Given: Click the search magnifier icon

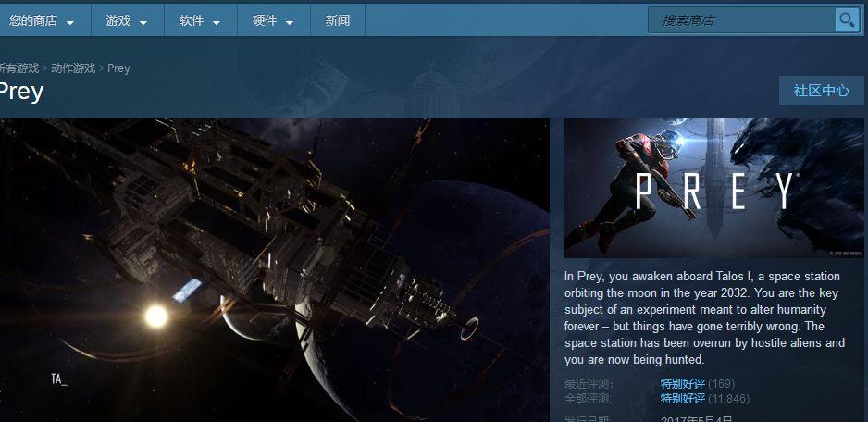Looking at the screenshot, I should (847, 20).
